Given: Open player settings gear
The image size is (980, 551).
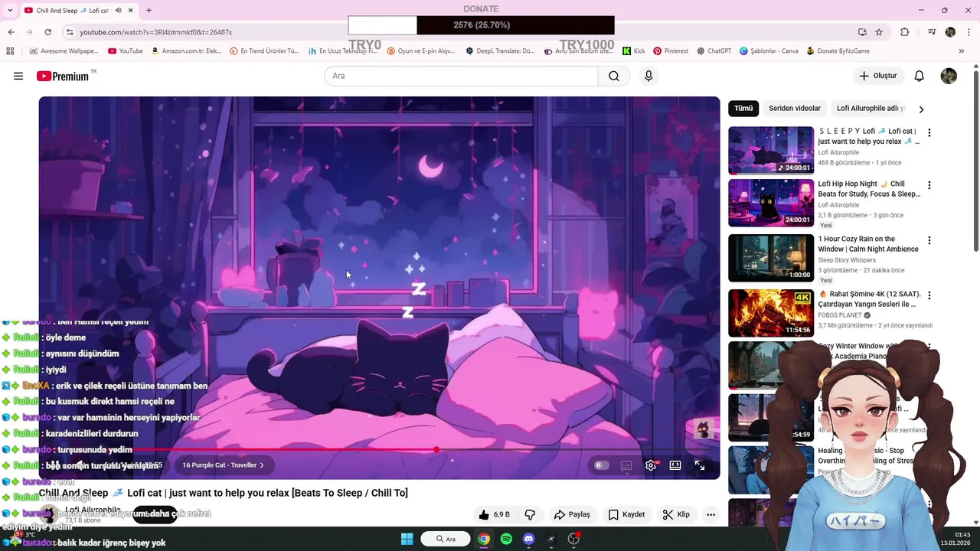Looking at the screenshot, I should click(651, 465).
